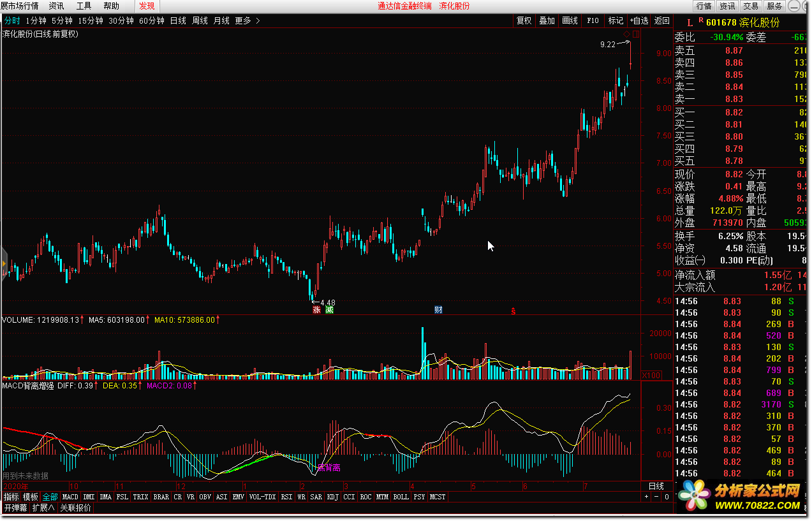The width and height of the screenshot is (812, 521).
Task: Open the 交易 trading button
Action: pos(751,6)
